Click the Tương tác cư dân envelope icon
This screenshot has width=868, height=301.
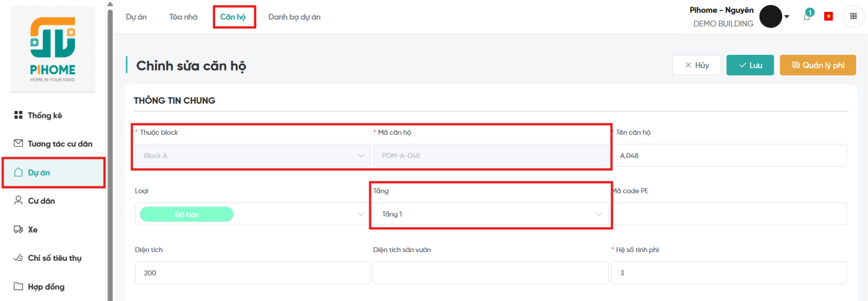click(x=18, y=143)
